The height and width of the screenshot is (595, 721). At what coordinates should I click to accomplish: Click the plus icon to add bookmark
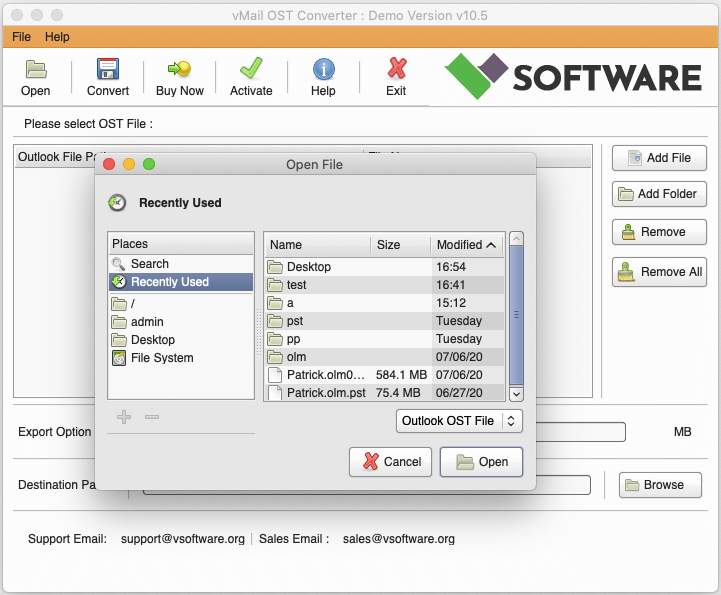tap(124, 417)
